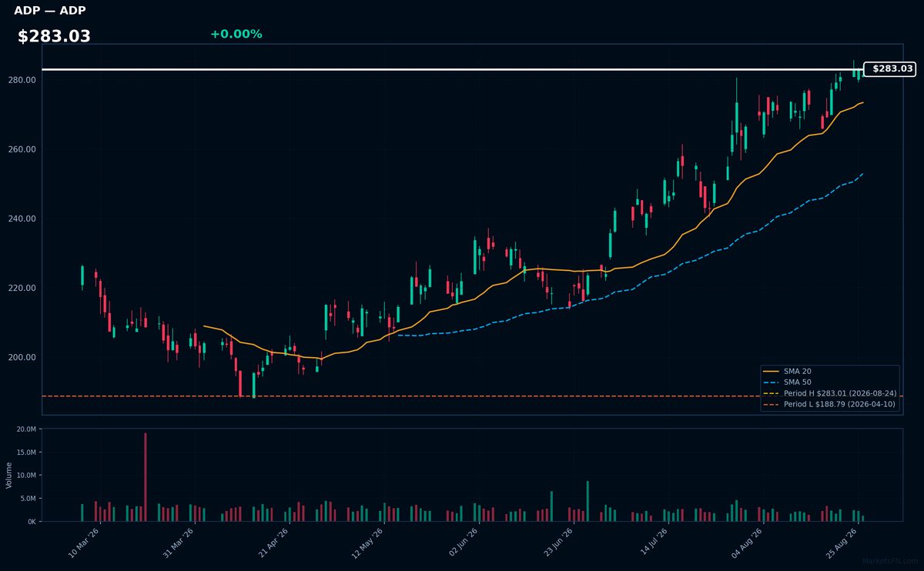Click the $283.03 current price headline

[54, 37]
